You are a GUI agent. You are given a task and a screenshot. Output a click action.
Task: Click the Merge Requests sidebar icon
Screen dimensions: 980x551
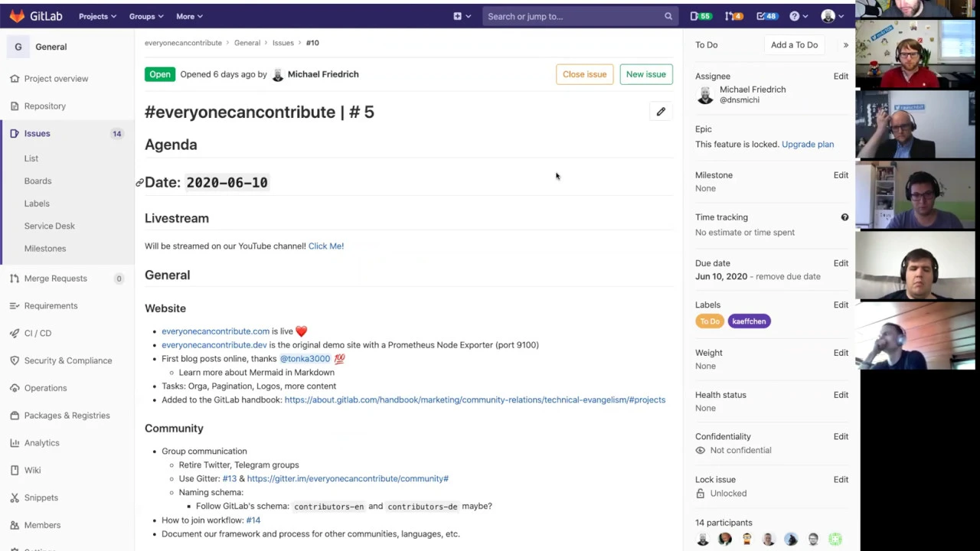(14, 279)
